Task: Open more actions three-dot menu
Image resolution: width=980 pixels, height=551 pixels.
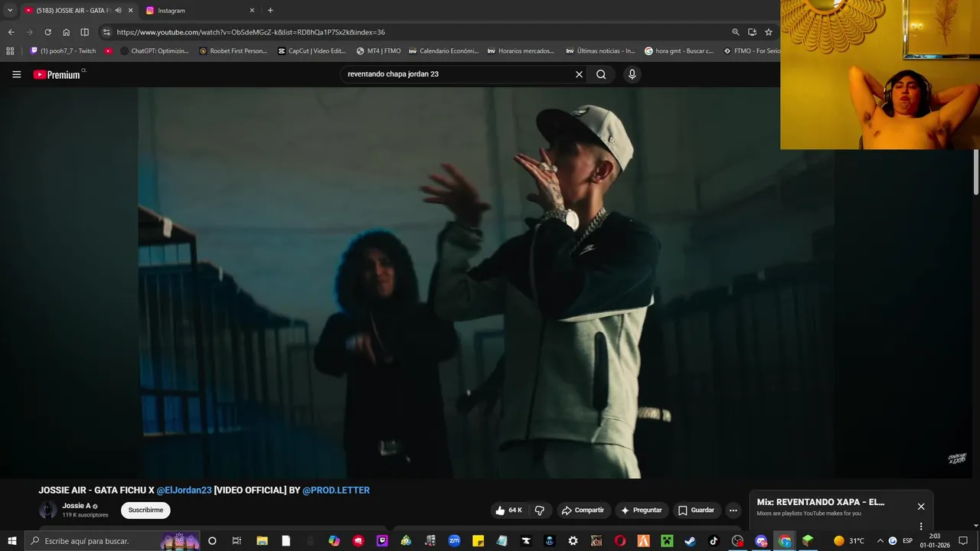Action: pos(733,510)
